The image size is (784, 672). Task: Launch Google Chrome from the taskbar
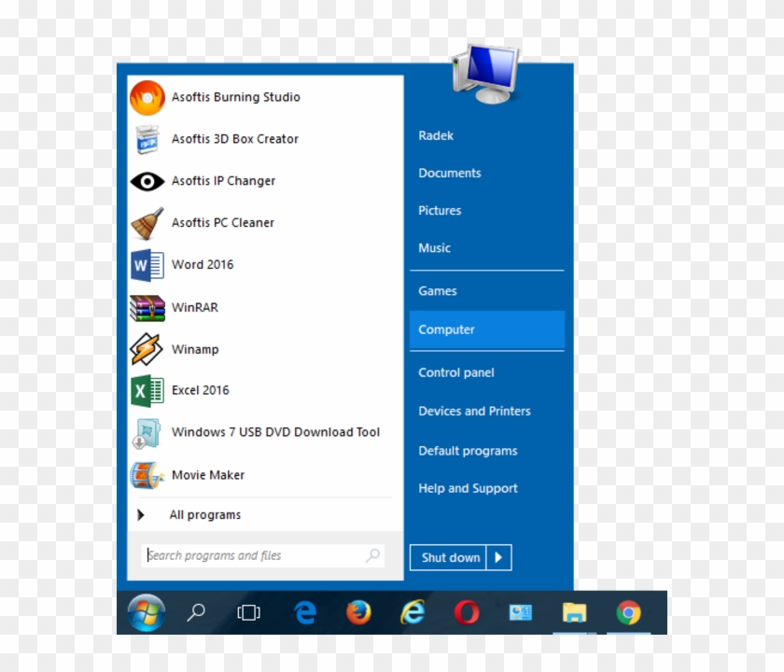pyautogui.click(x=628, y=612)
